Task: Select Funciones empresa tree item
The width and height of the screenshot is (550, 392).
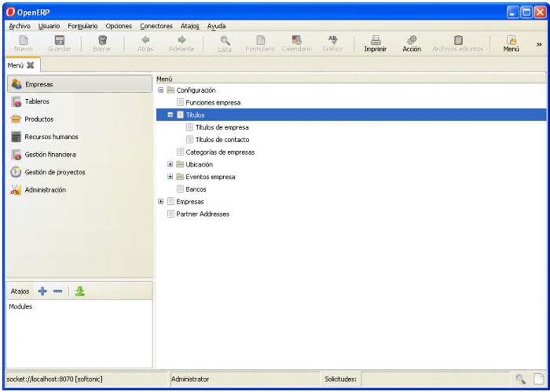Action: pyautogui.click(x=214, y=103)
